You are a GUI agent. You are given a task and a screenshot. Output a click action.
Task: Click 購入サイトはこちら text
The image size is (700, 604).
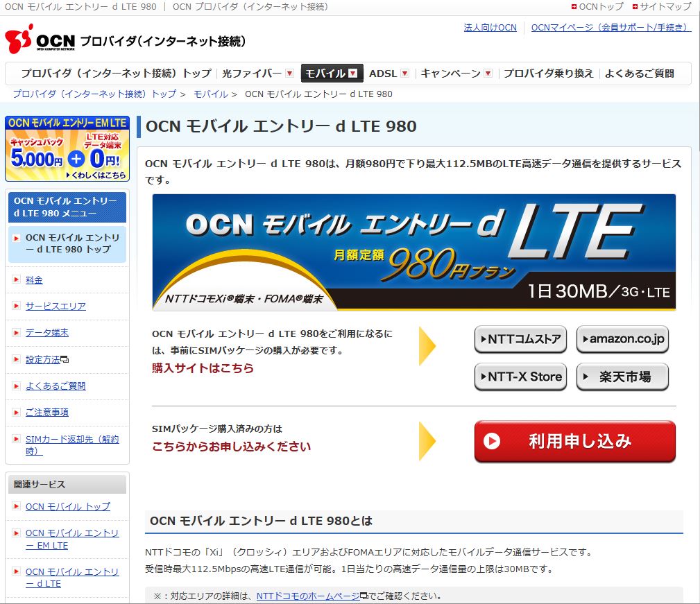(x=203, y=368)
